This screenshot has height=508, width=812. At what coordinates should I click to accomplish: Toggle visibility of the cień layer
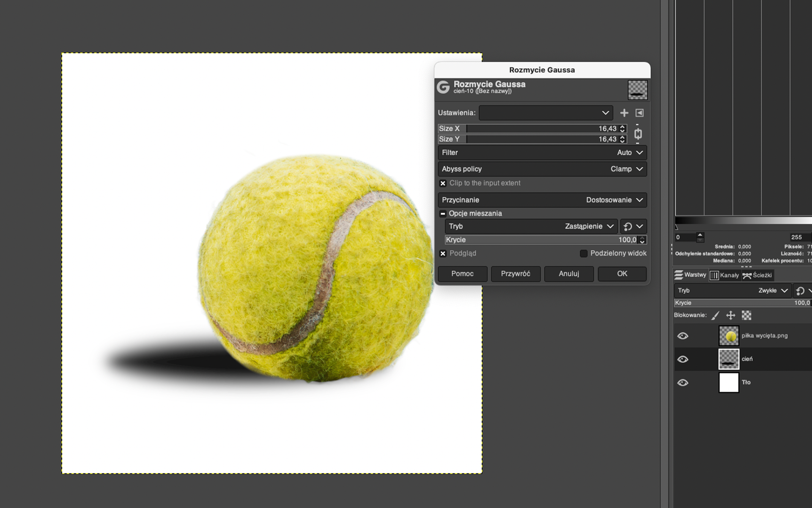coord(683,359)
